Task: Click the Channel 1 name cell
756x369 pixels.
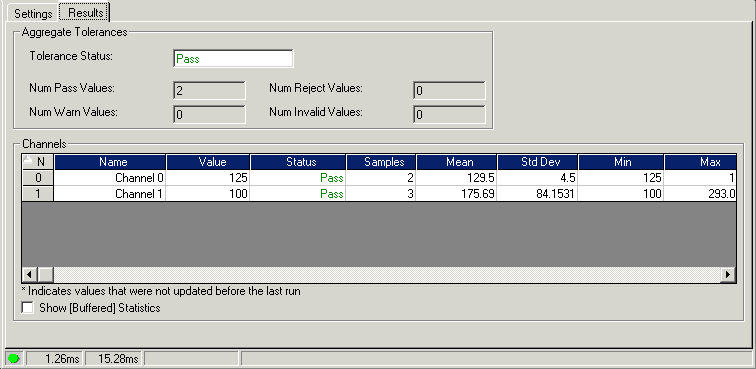Action: click(110, 194)
